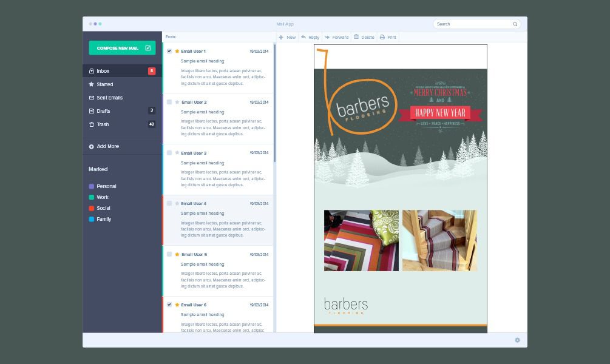Click the Print printer icon
The height and width of the screenshot is (364, 610).
382,37
